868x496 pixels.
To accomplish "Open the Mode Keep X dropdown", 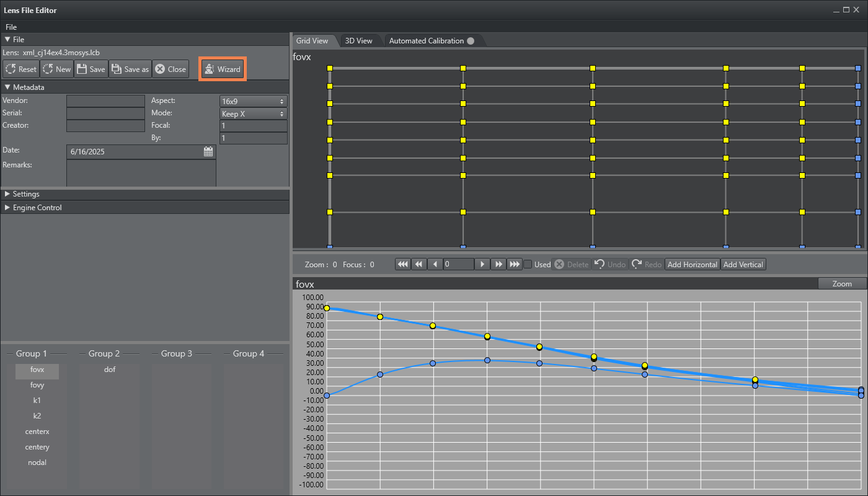I will (253, 114).
